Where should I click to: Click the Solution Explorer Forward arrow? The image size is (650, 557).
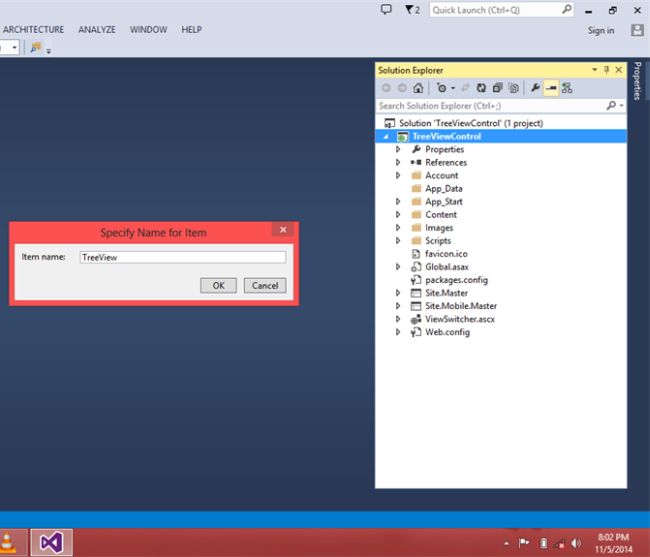(x=402, y=88)
